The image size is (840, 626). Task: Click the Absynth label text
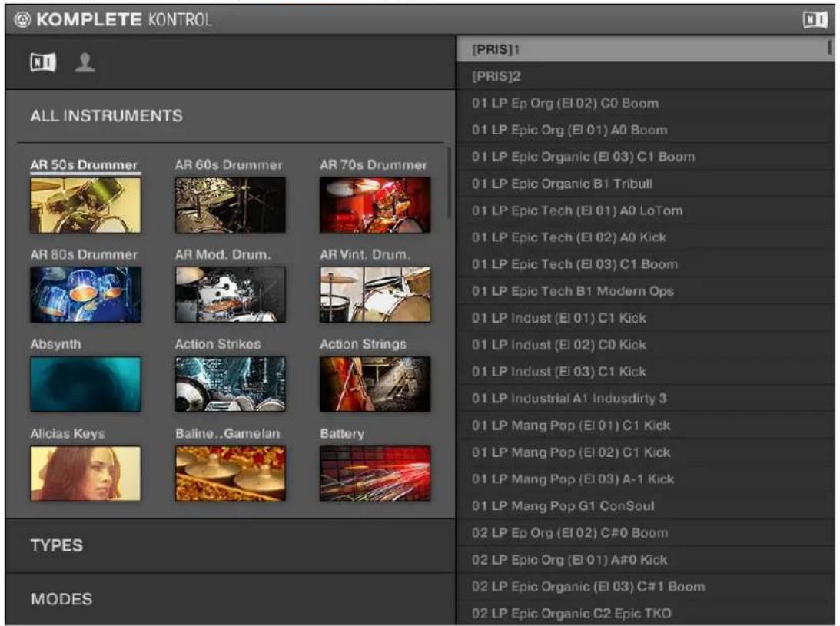coord(55,344)
